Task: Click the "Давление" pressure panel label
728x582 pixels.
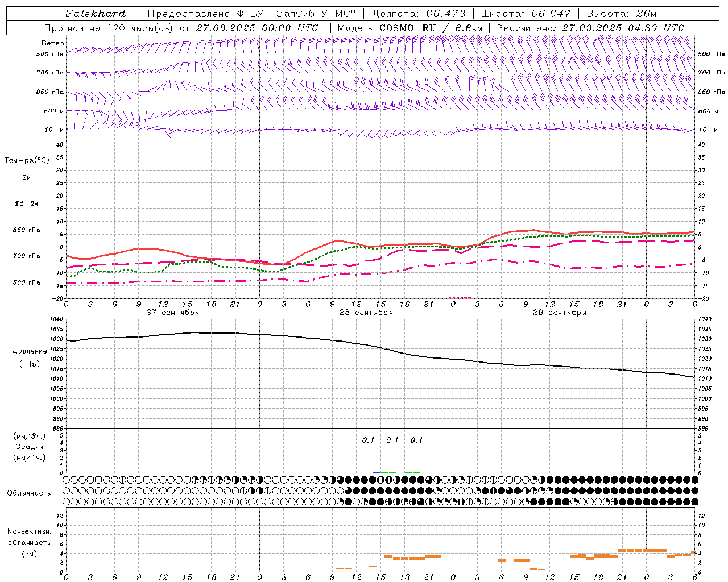Action: click(30, 351)
